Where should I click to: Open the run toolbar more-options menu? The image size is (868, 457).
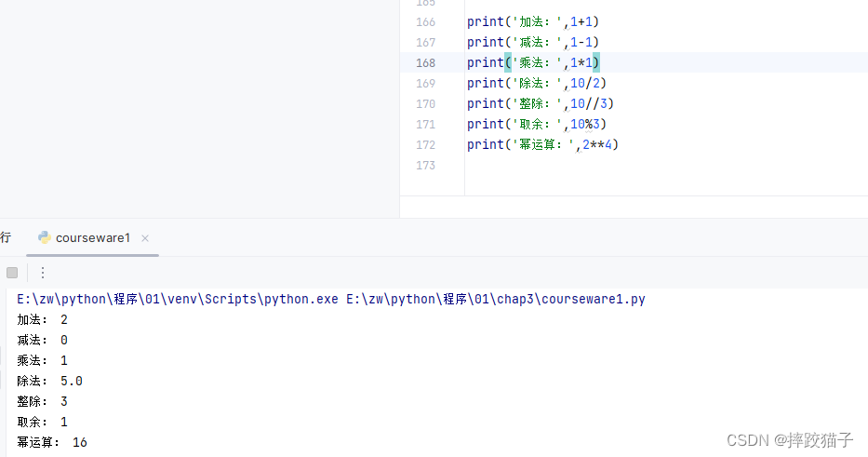[x=43, y=273]
